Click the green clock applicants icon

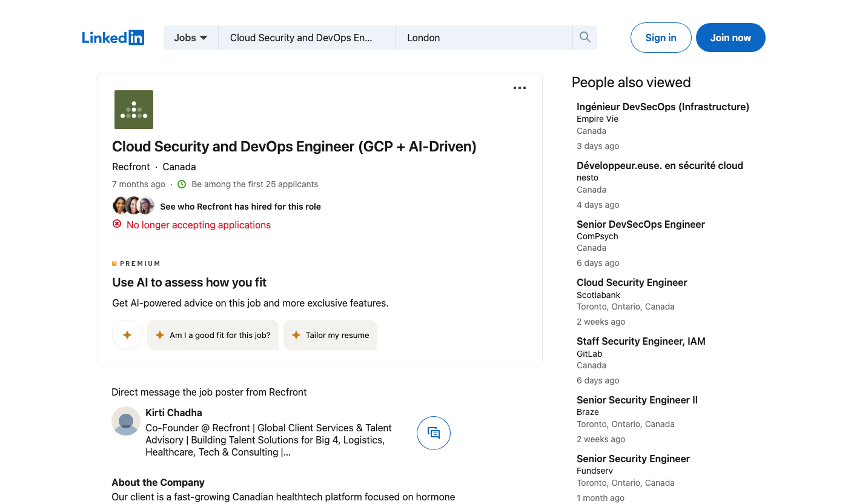[182, 184]
